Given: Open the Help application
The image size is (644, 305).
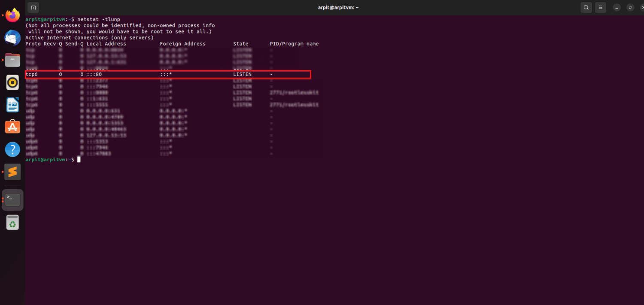Looking at the screenshot, I should [12, 149].
